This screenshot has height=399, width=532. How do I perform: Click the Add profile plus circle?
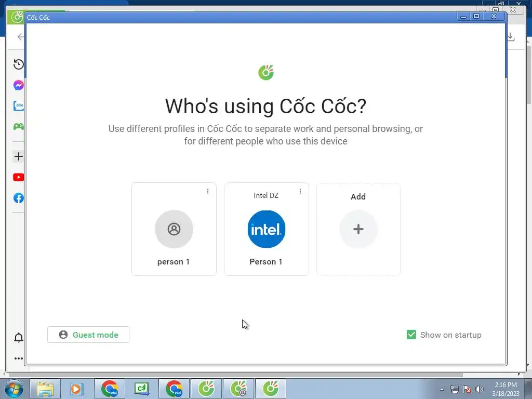(x=358, y=229)
